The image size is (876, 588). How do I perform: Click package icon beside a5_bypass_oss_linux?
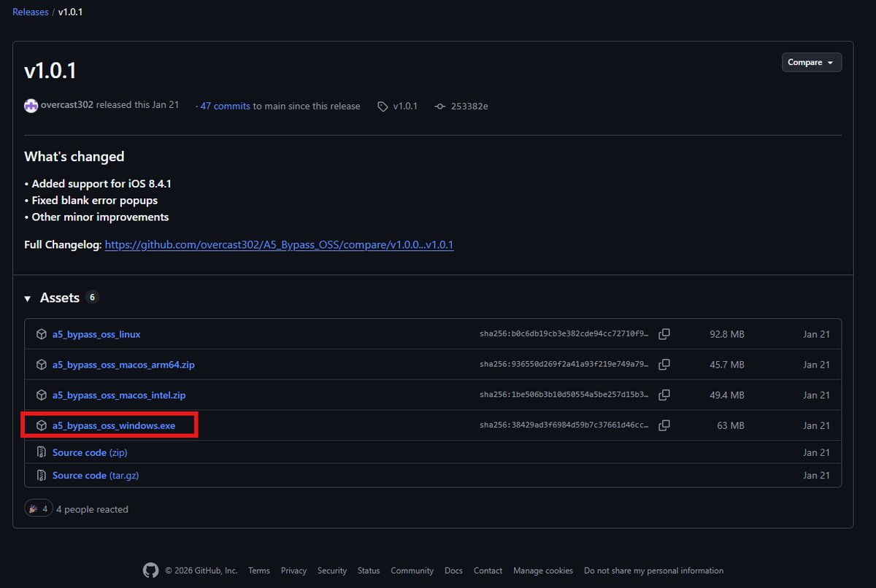[x=42, y=334]
